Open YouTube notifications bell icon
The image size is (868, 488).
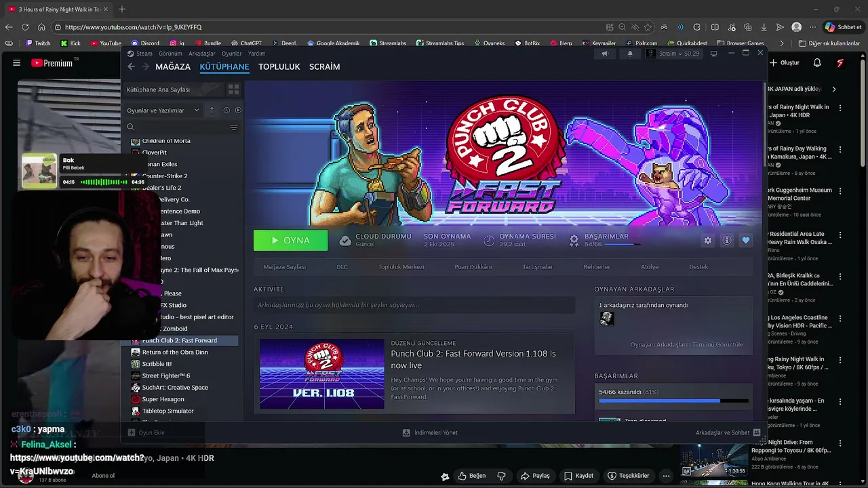click(817, 63)
